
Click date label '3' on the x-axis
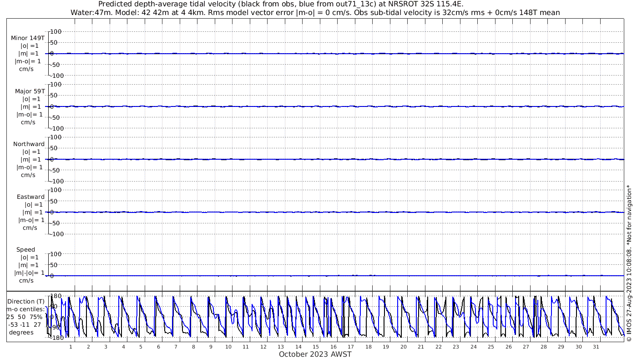[106, 347]
